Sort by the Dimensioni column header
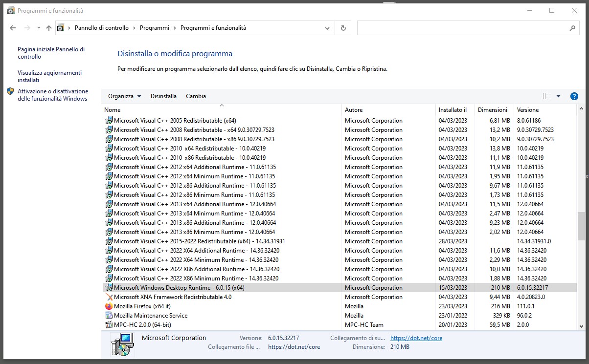Image resolution: width=589 pixels, height=364 pixels. 494,110
